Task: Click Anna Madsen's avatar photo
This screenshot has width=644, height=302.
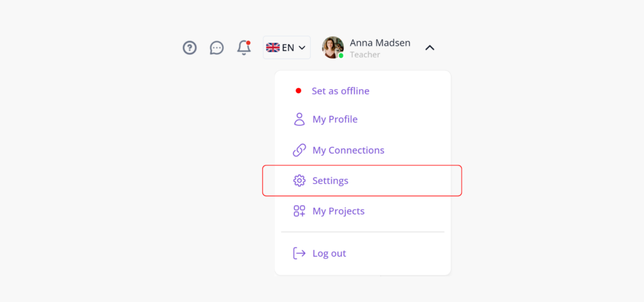Action: [x=333, y=47]
